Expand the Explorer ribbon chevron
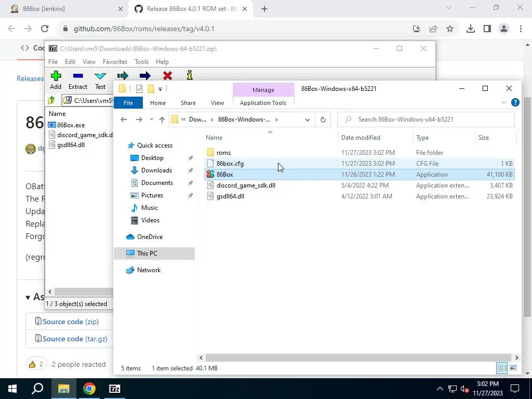The height and width of the screenshot is (399, 532). (504, 102)
